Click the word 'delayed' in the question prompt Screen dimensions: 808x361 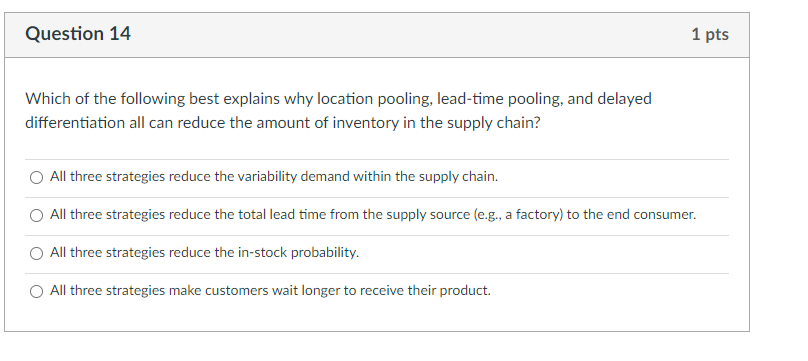pos(624,99)
